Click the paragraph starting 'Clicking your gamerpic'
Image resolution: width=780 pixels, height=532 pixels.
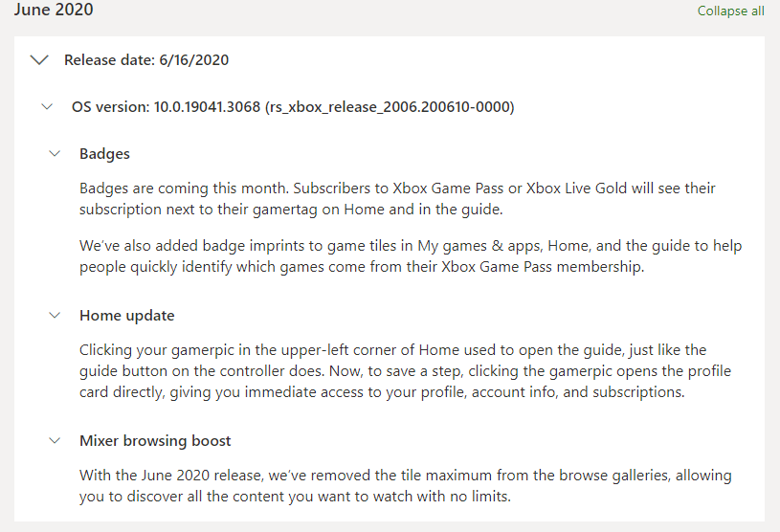pos(405,371)
